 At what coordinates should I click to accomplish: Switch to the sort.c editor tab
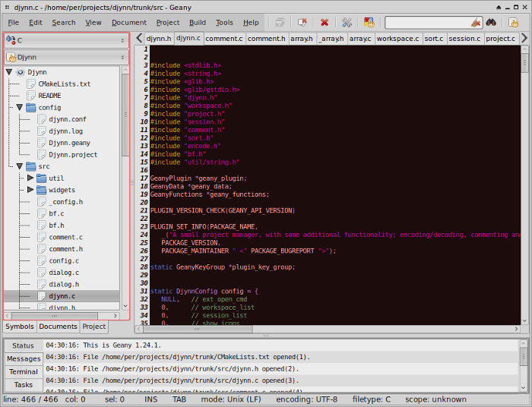[434, 39]
